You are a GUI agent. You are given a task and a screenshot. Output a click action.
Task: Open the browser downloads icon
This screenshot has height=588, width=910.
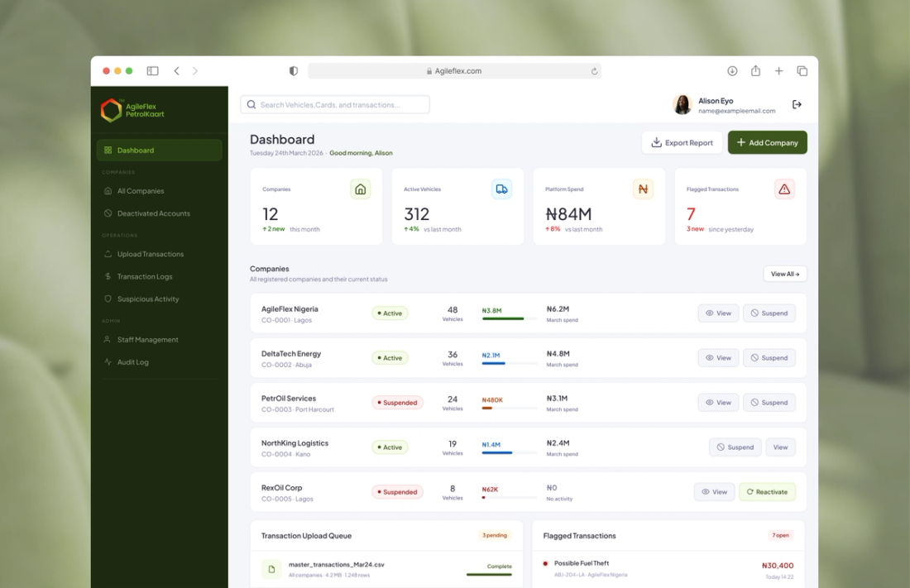click(732, 71)
